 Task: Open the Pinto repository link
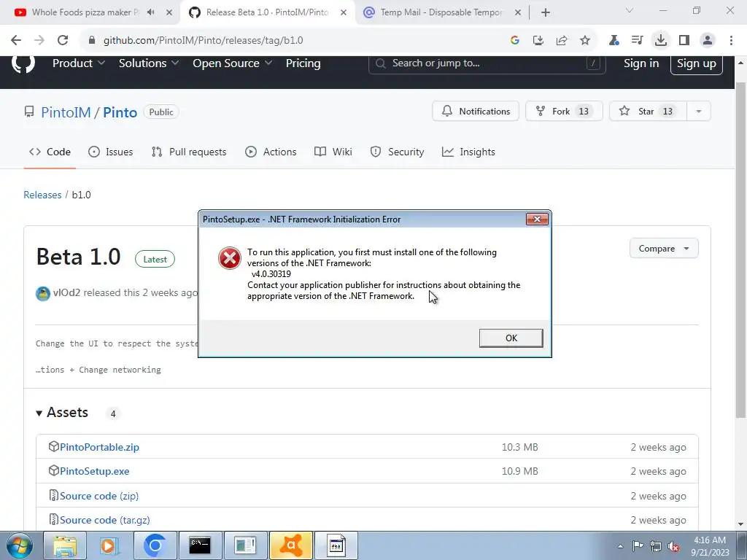tap(120, 112)
